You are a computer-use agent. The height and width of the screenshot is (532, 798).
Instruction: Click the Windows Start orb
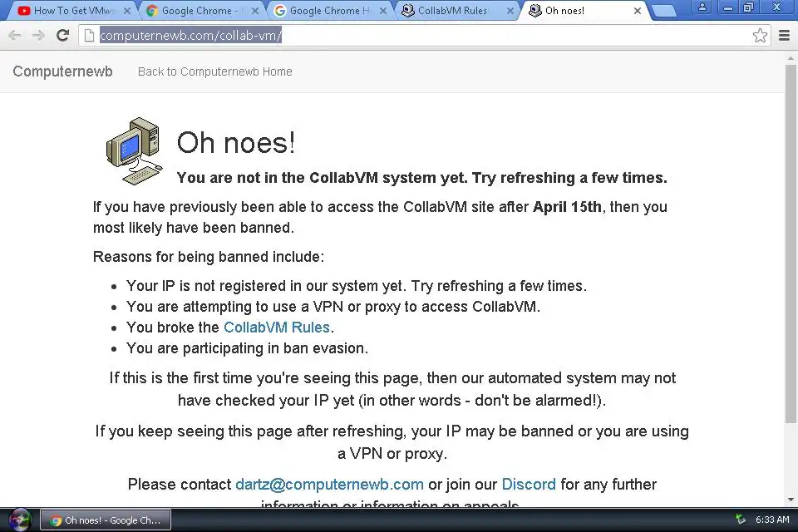pyautogui.click(x=20, y=520)
